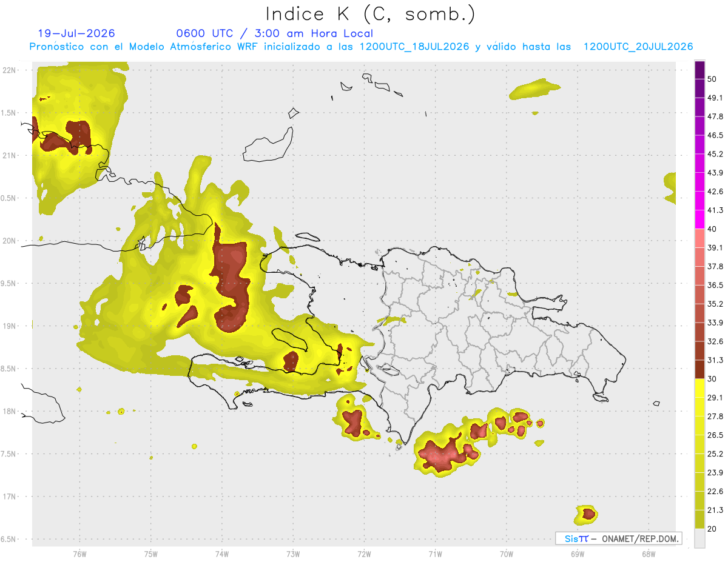
Task: Click the colorbar value 50
Action: click(x=713, y=79)
